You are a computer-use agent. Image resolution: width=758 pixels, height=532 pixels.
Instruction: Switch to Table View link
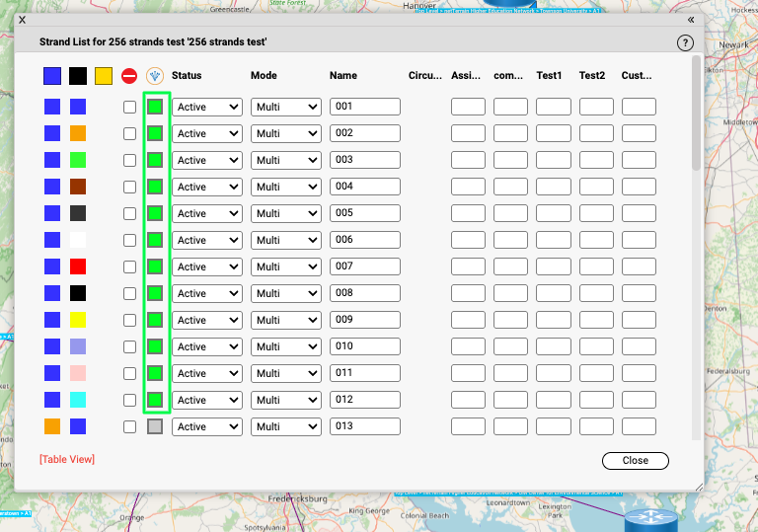pos(67,460)
